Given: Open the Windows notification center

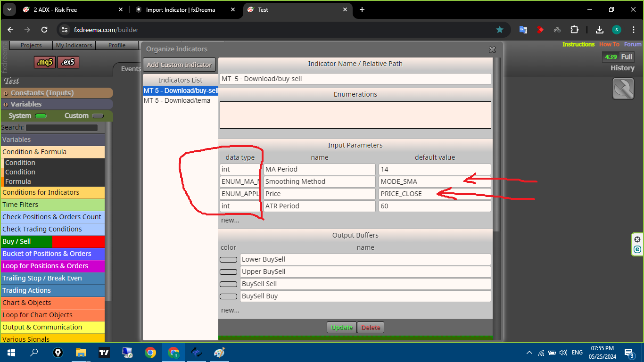Looking at the screenshot, I should tap(629, 353).
